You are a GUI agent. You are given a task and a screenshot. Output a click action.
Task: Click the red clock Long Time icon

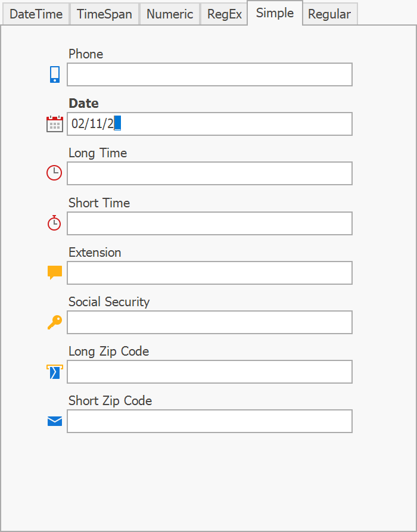point(54,173)
